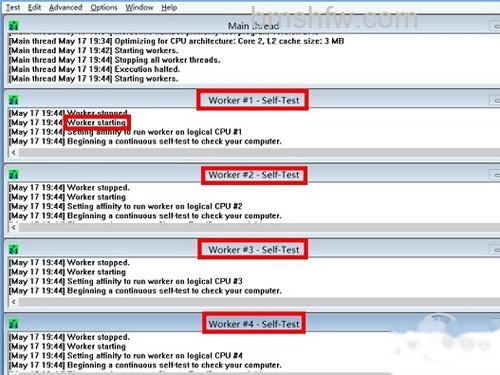Click the Main thread window icon

pos(14,25)
